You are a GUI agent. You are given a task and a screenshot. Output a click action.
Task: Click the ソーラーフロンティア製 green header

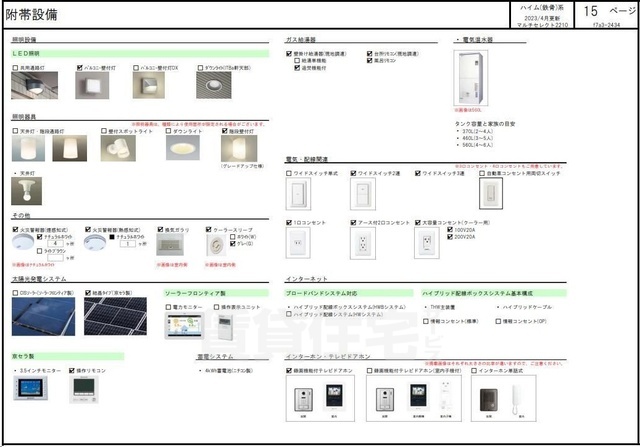coord(216,293)
